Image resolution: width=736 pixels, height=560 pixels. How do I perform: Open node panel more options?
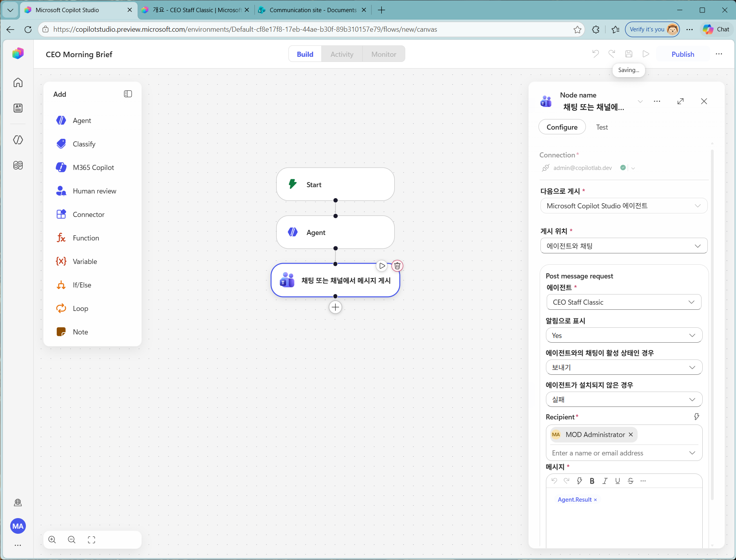(x=657, y=101)
